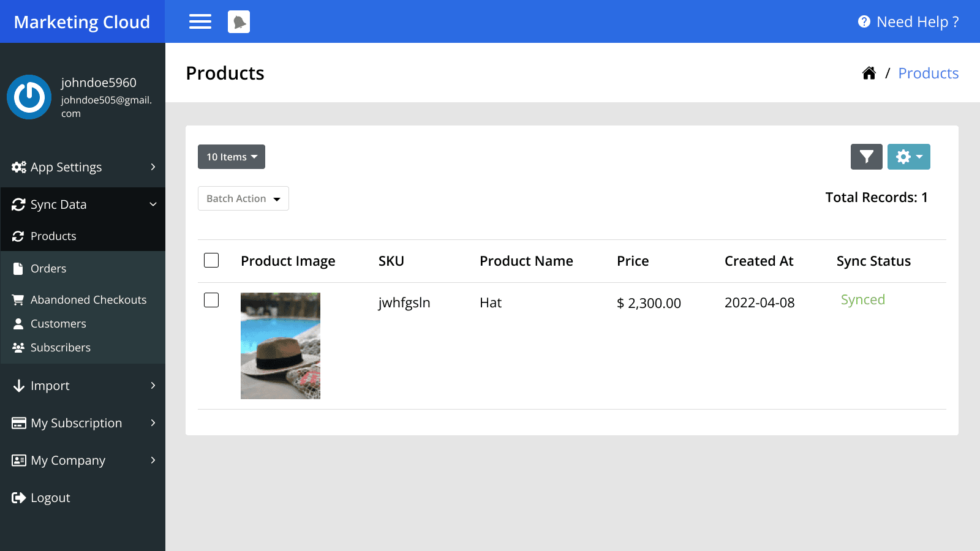Open the Import menu item

(x=83, y=386)
